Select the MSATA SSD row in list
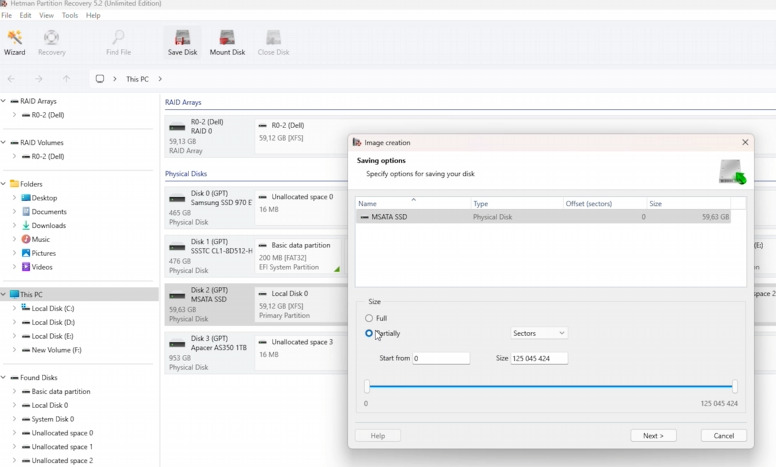 click(x=543, y=217)
